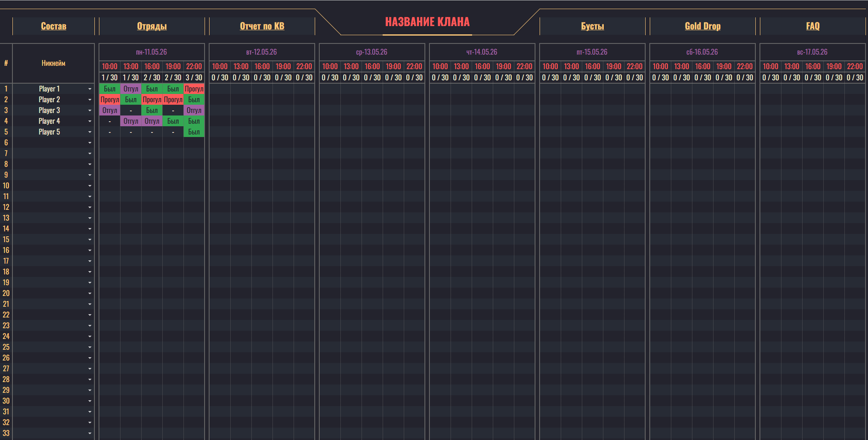Image resolution: width=868 pixels, height=440 pixels.
Task: Select the 0 / 30 count under Sunday 22:00
Action: (x=855, y=78)
